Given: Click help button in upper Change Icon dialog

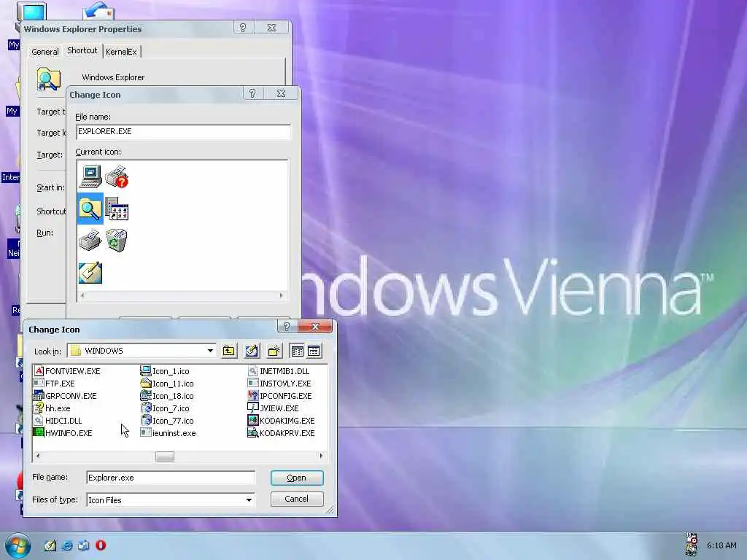Looking at the screenshot, I should pyautogui.click(x=252, y=93).
